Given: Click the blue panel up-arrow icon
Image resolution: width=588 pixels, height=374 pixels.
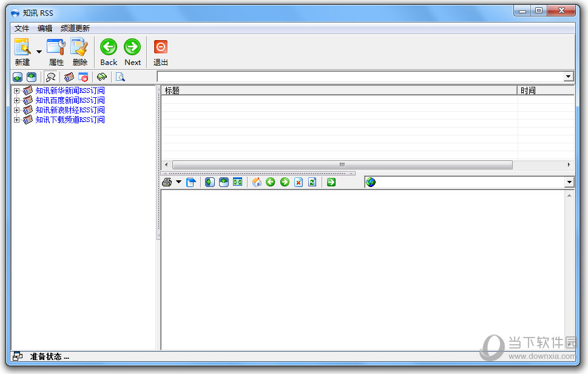Looking at the screenshot, I should tap(224, 182).
